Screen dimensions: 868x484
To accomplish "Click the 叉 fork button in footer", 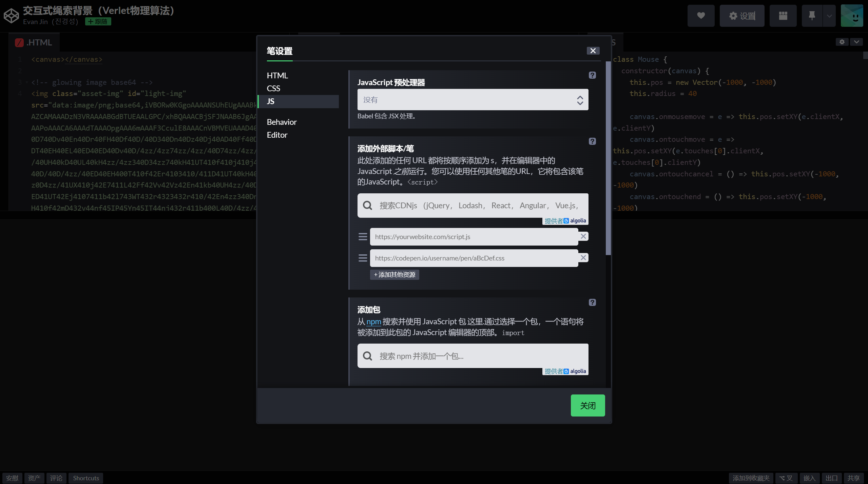I will [786, 478].
